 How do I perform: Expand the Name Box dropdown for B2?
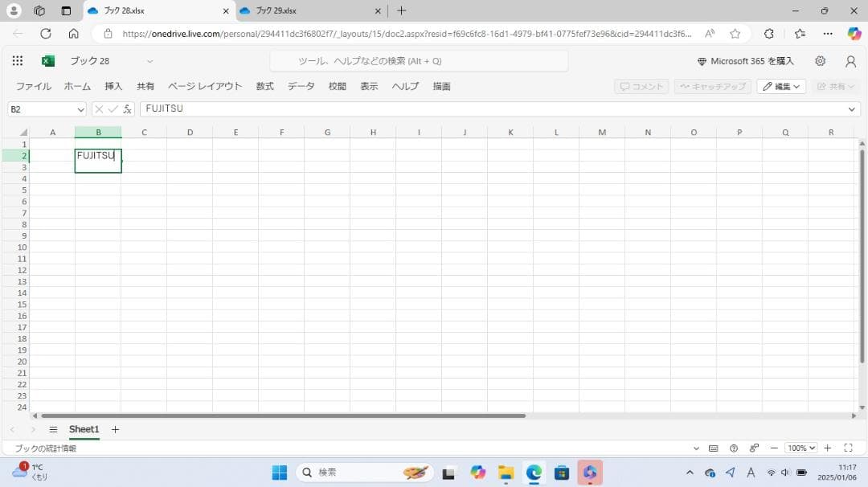[x=80, y=109]
